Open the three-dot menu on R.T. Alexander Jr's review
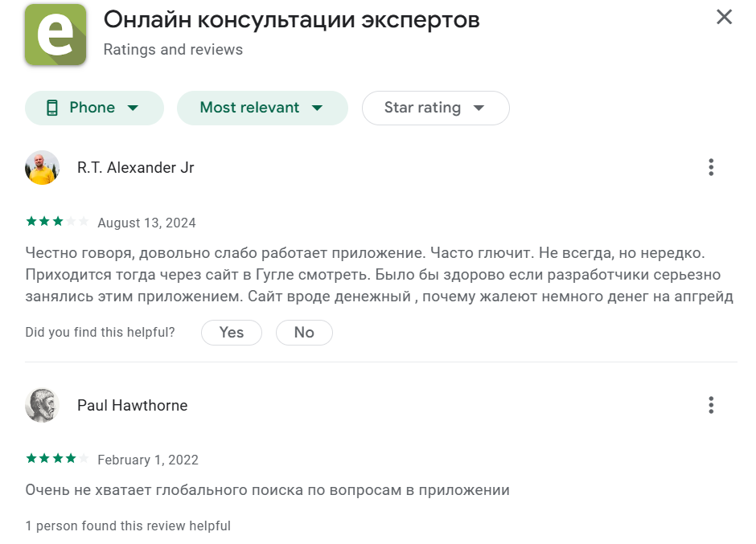This screenshot has width=756, height=544. click(x=711, y=167)
